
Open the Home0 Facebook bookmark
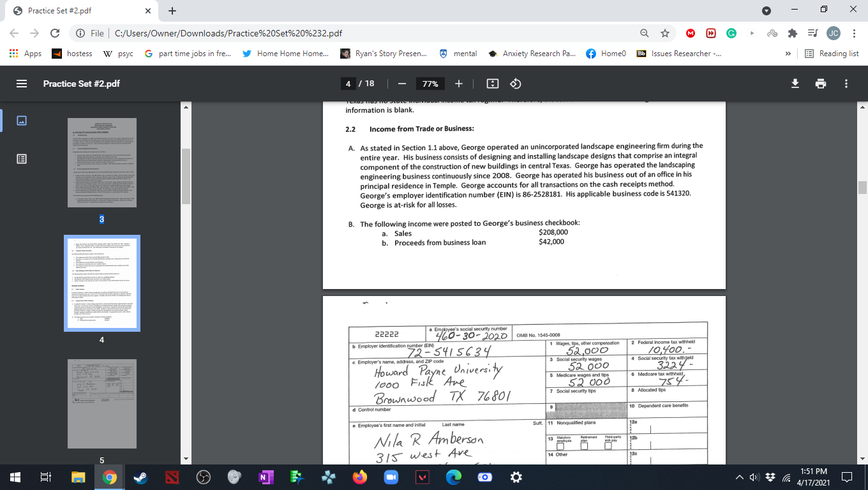(x=607, y=54)
